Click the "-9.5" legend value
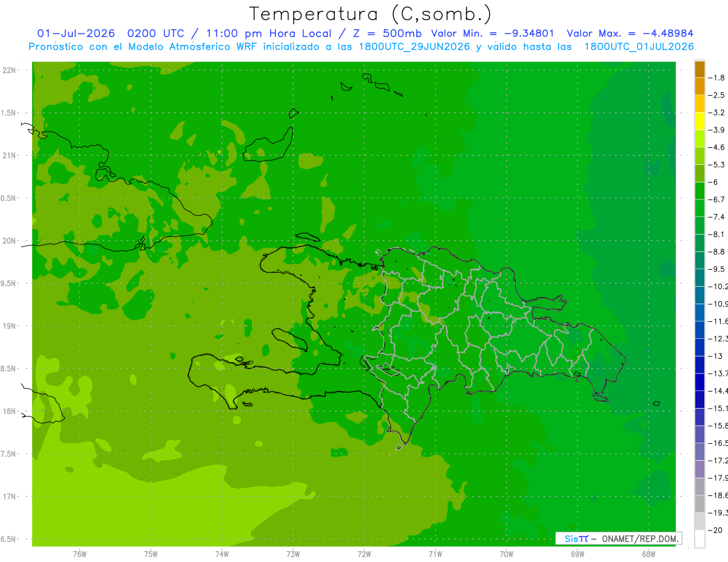This screenshot has width=728, height=562. point(716,269)
